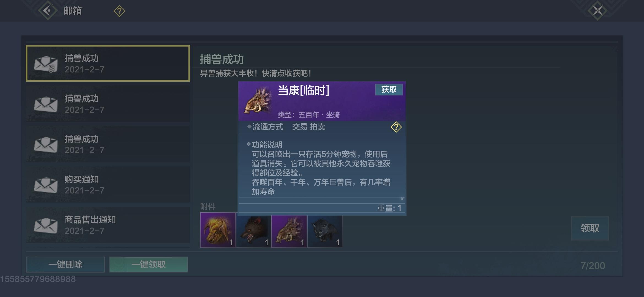Close the mailbox with the X icon

coord(597,11)
